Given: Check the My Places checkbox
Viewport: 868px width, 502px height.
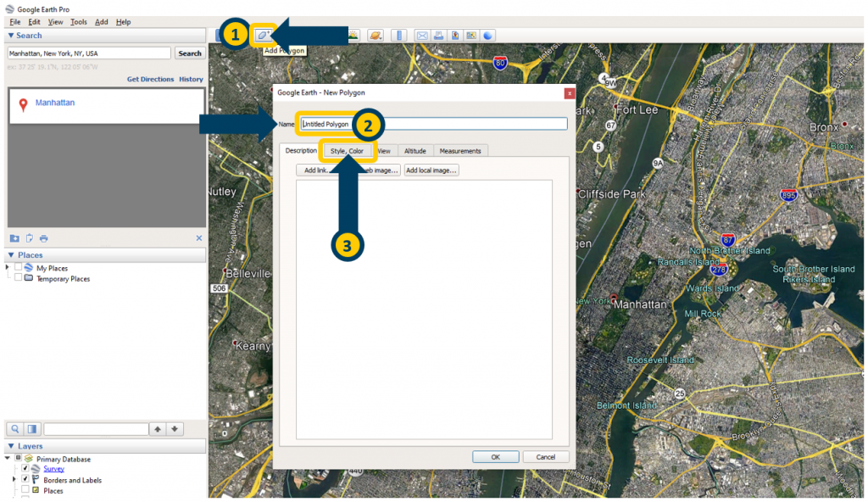Looking at the screenshot, I should point(18,268).
